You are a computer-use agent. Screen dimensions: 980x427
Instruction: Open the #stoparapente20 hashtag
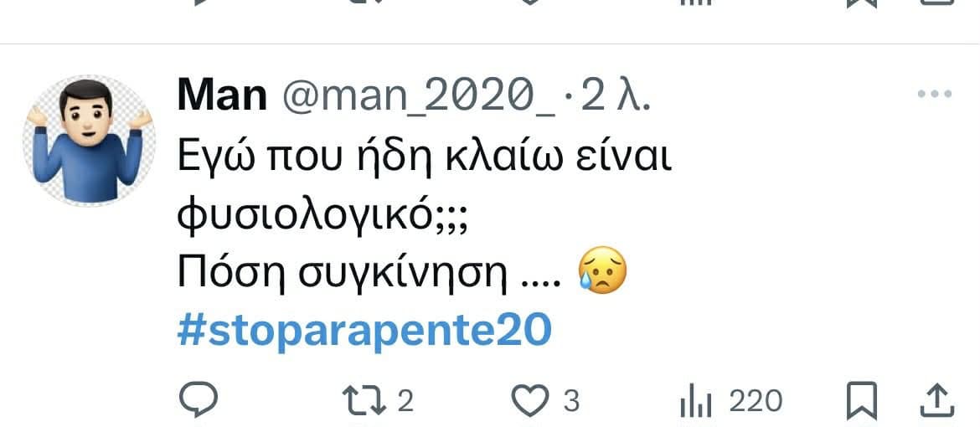(x=364, y=330)
